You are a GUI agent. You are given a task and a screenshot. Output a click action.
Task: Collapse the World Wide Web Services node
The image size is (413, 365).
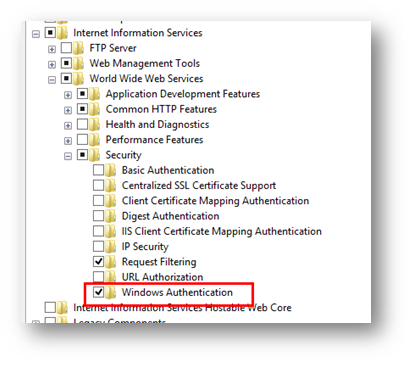[x=52, y=80]
